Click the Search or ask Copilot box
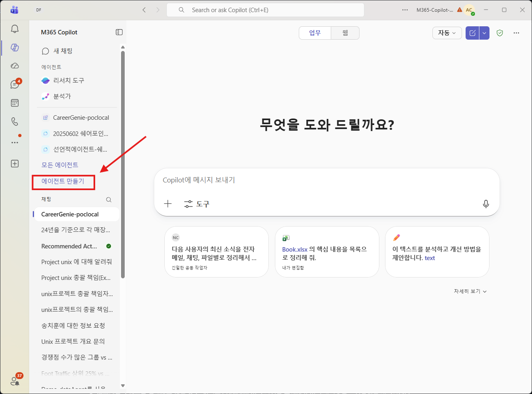 [265, 10]
